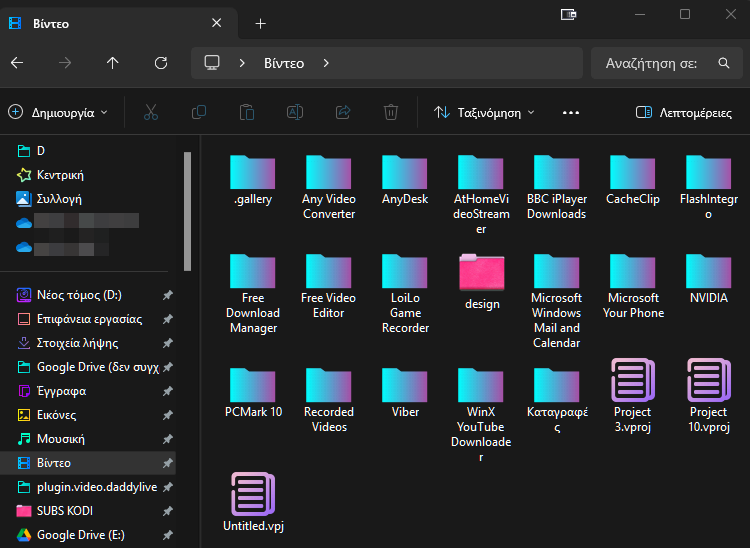
Task: Go back with the left arrow
Action: 17,63
